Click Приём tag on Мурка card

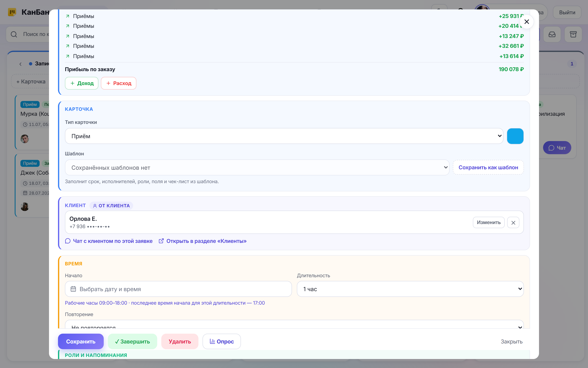[30, 104]
